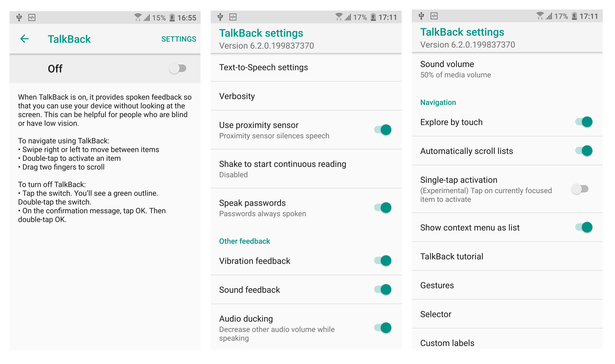Tap the battery icon next to 16:55
This screenshot has height=364, width=615.
[172, 18]
